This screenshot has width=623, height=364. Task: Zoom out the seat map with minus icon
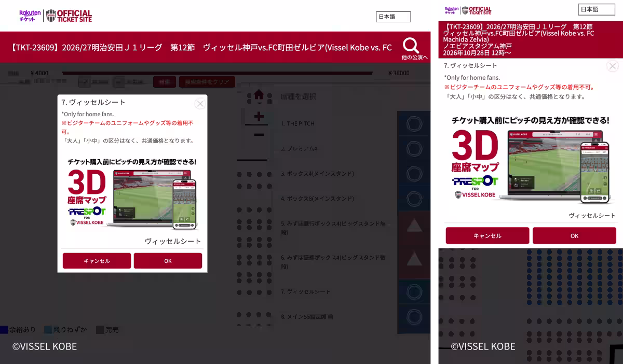pos(259,135)
